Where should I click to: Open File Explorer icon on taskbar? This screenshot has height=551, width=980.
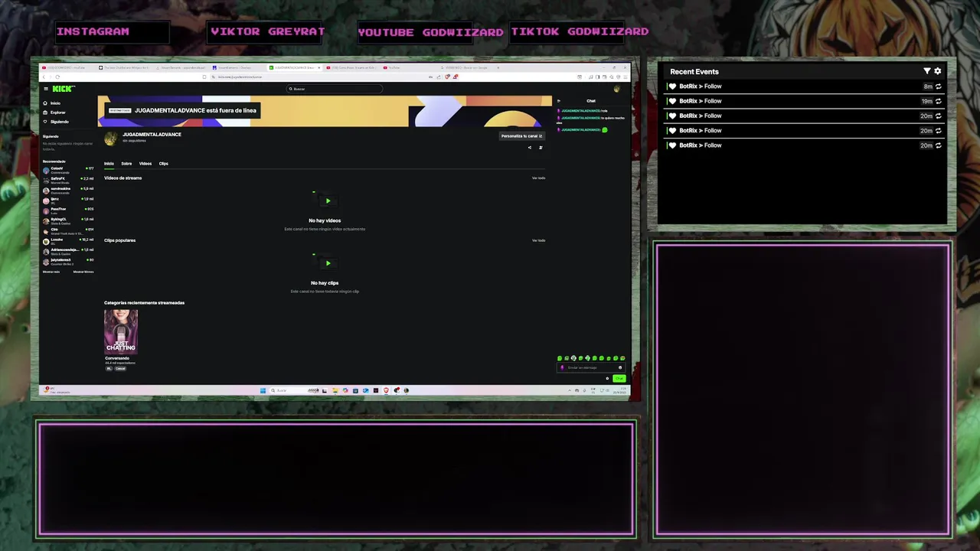pos(335,390)
